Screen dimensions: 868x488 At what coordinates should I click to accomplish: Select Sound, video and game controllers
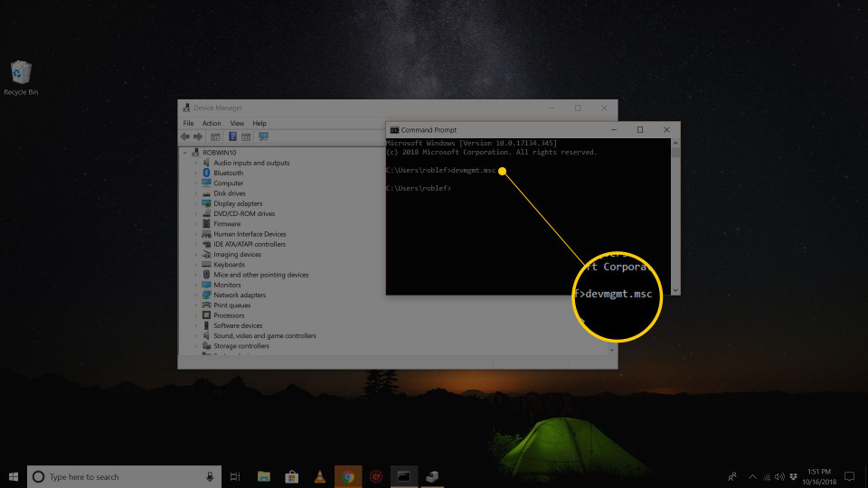265,336
